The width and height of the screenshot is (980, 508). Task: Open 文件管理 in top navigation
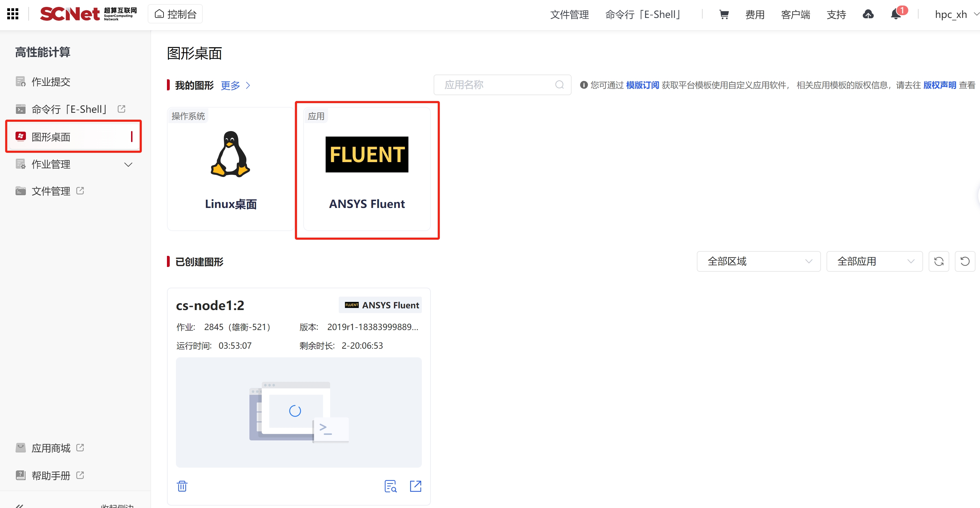pyautogui.click(x=569, y=14)
